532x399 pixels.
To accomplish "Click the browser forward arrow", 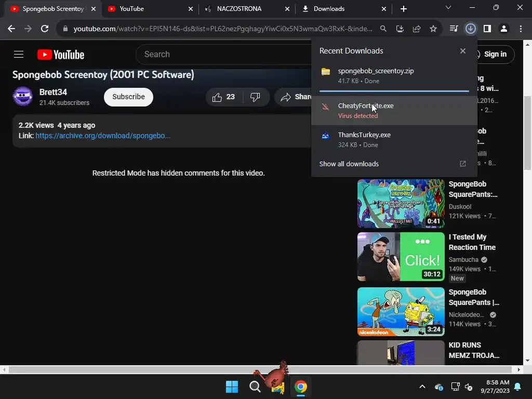I will pos(28,29).
